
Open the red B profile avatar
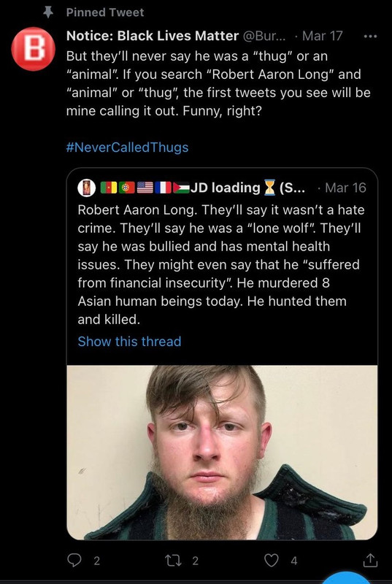(x=33, y=49)
